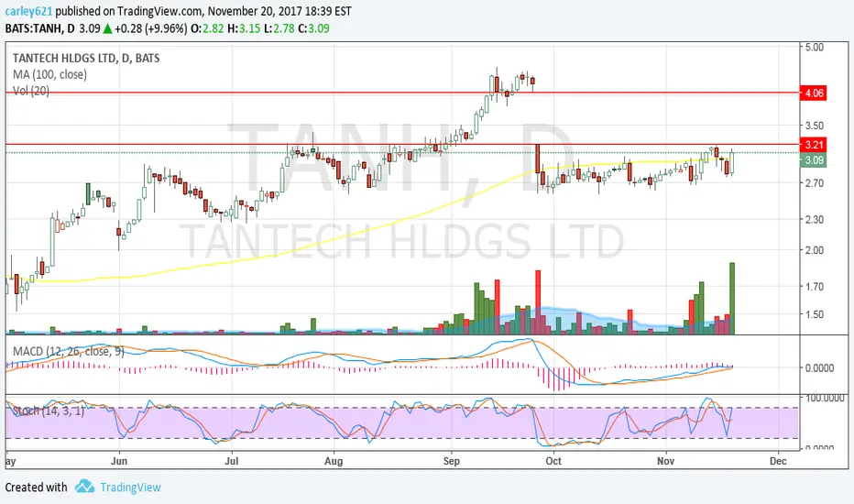Click the TradingView logo icon
The image size is (854, 504).
pyautogui.click(x=84, y=486)
